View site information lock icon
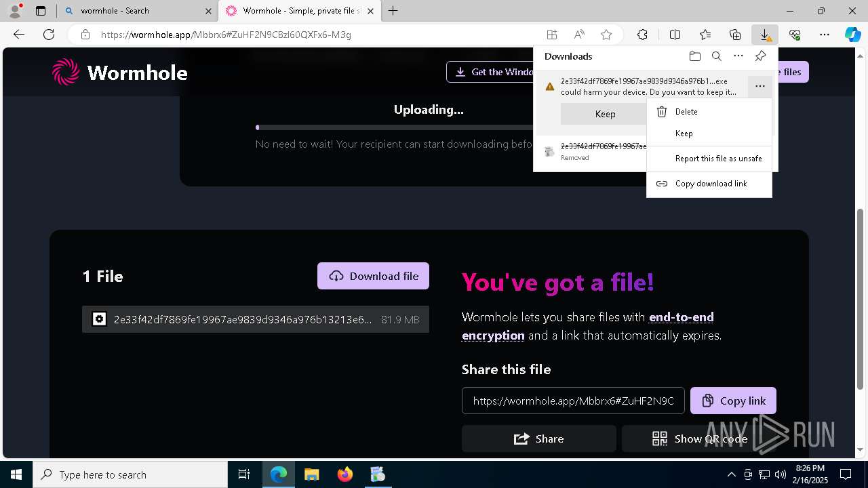 click(x=85, y=35)
